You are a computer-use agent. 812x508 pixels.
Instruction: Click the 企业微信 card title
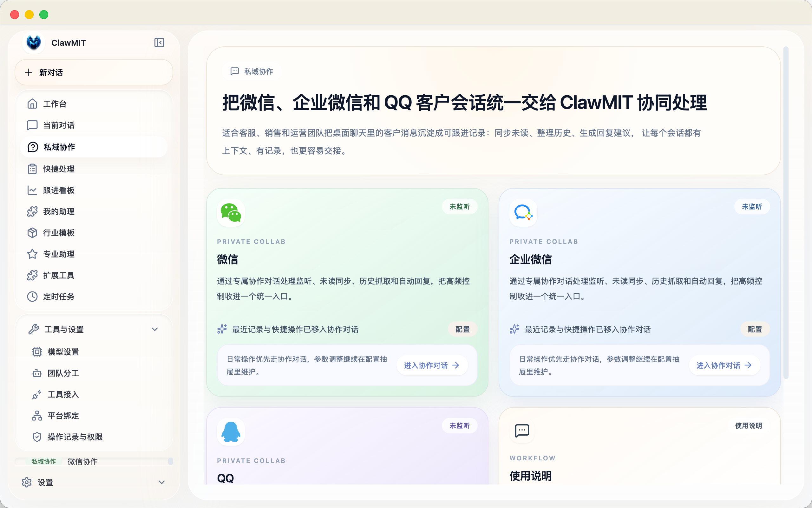coord(530,259)
